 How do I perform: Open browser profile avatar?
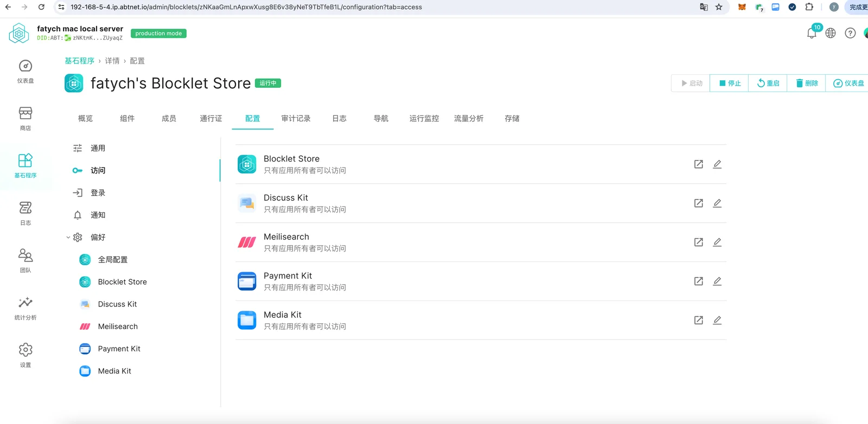pyautogui.click(x=834, y=7)
